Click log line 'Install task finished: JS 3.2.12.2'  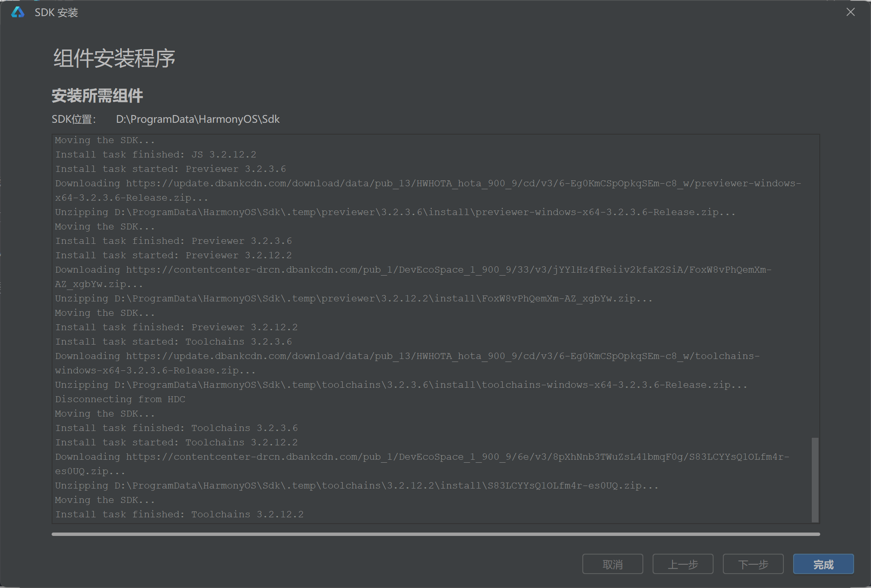(x=156, y=155)
